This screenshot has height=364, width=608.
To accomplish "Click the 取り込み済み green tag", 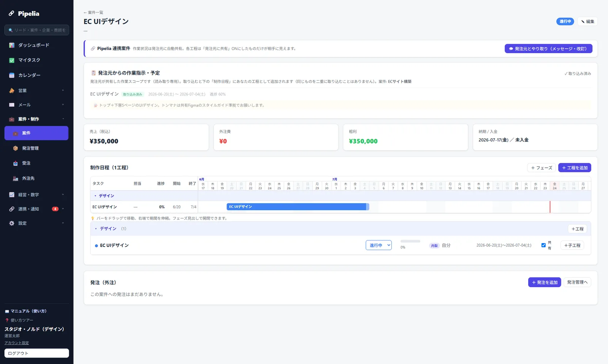I will (x=132, y=94).
